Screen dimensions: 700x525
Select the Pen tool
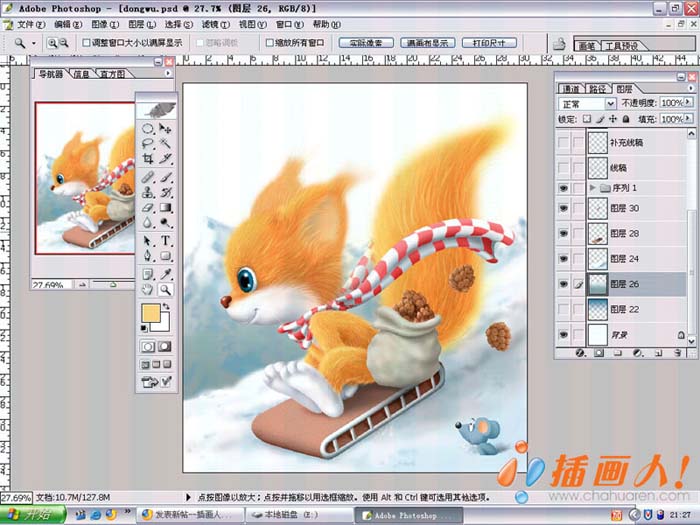pyautogui.click(x=148, y=256)
